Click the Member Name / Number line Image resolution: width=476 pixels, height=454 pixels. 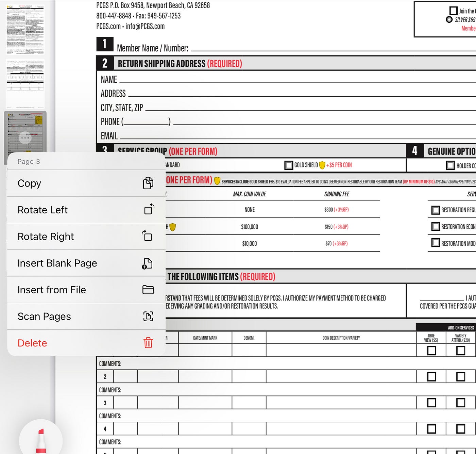click(333, 48)
